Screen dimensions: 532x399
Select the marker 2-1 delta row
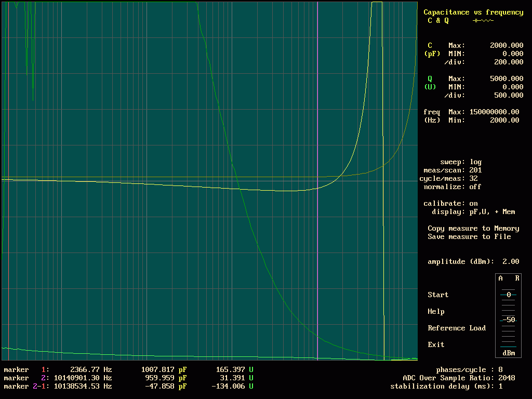(x=129, y=386)
